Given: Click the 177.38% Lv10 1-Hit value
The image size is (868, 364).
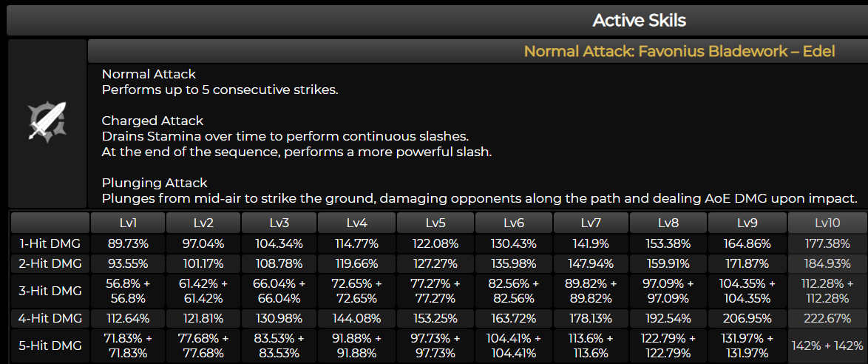Looking at the screenshot, I should 827,243.
